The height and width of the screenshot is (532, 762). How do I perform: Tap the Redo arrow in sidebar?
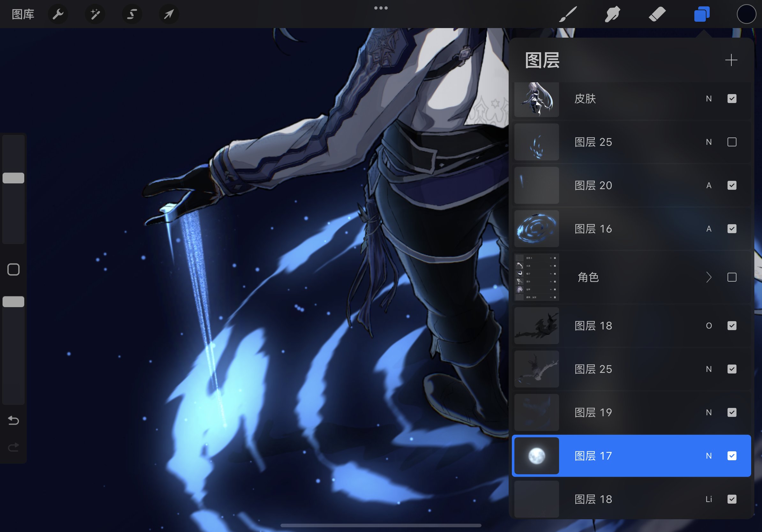[x=13, y=447]
